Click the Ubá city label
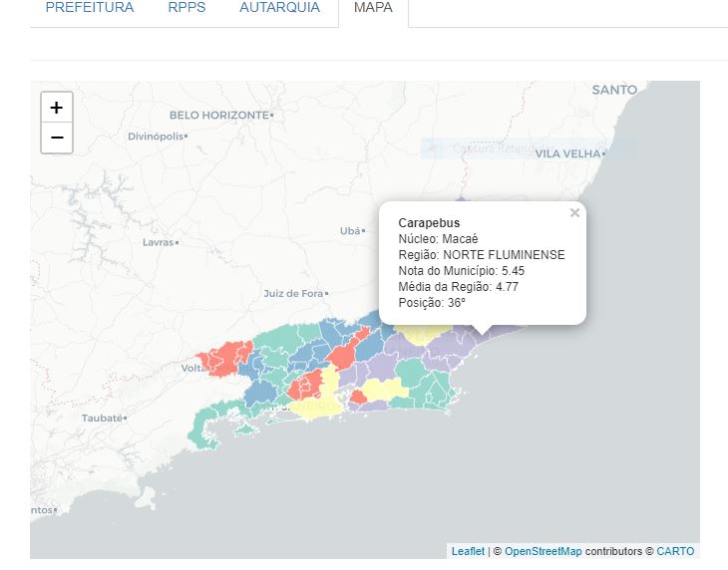728x570 pixels. [350, 230]
